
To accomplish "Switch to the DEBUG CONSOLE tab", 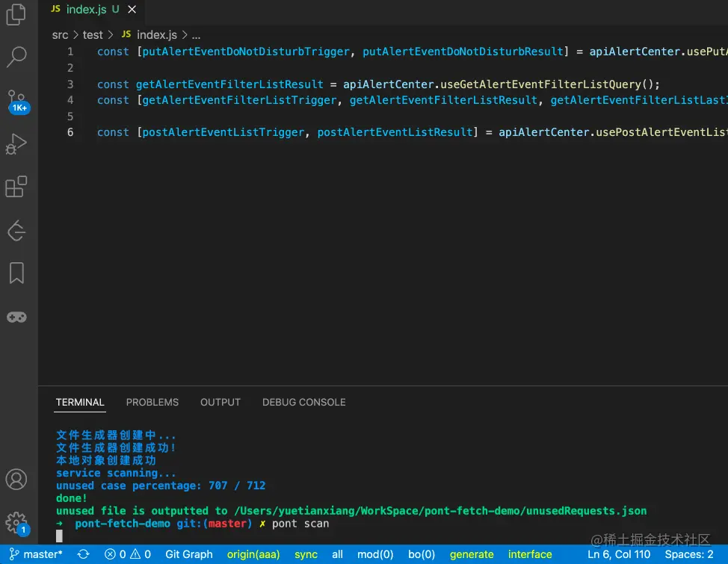I will [303, 402].
